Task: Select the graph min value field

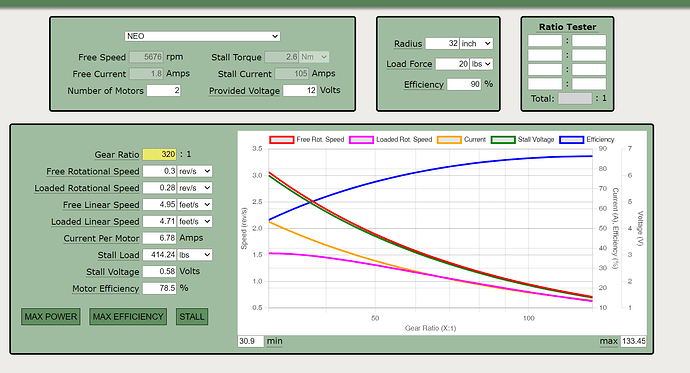Action: 251,341
